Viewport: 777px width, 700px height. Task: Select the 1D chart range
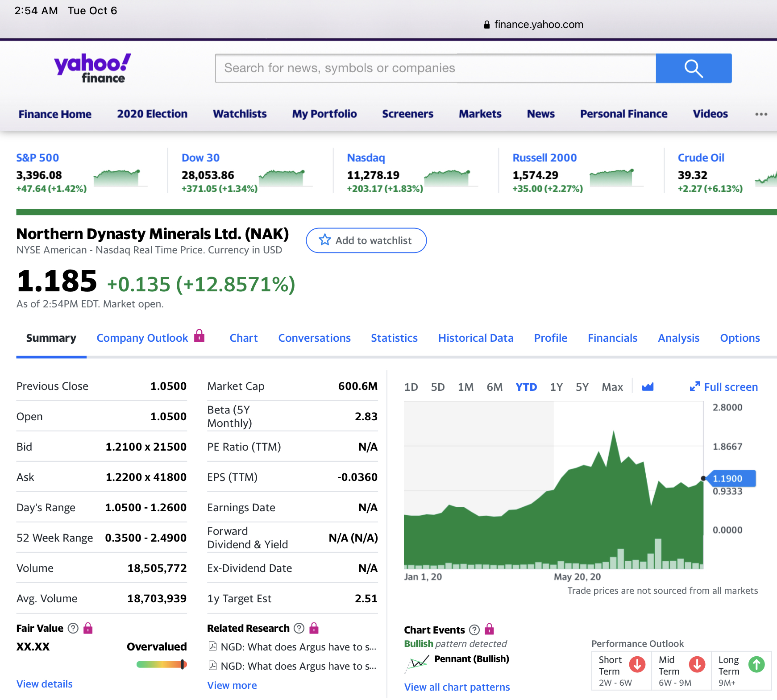[411, 387]
